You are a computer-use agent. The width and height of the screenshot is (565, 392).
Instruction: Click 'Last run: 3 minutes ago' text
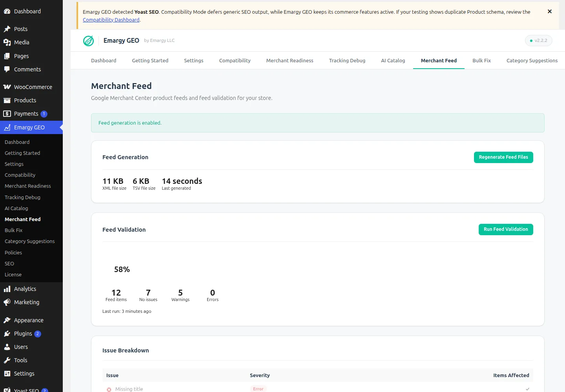[x=127, y=312]
